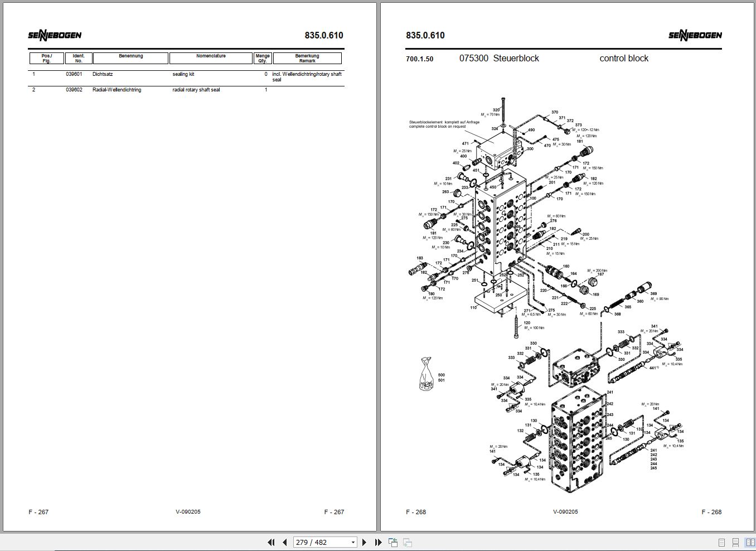
Task: Click 835.0.610 model number on left page
Action: point(324,35)
